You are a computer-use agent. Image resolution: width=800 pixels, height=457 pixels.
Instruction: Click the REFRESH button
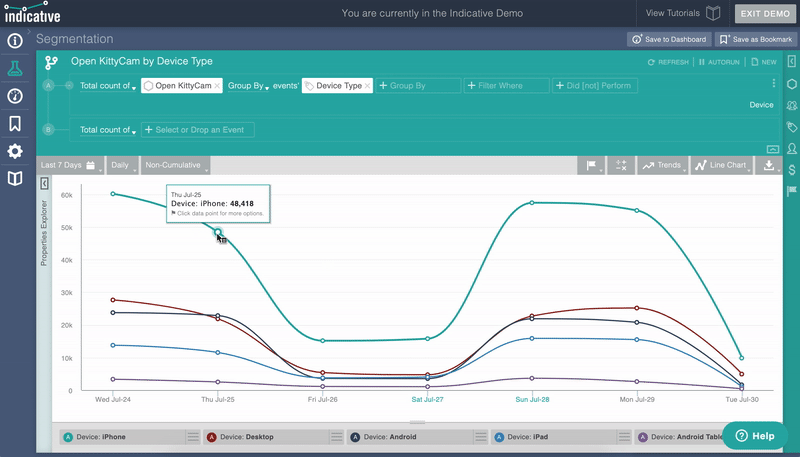coord(668,62)
